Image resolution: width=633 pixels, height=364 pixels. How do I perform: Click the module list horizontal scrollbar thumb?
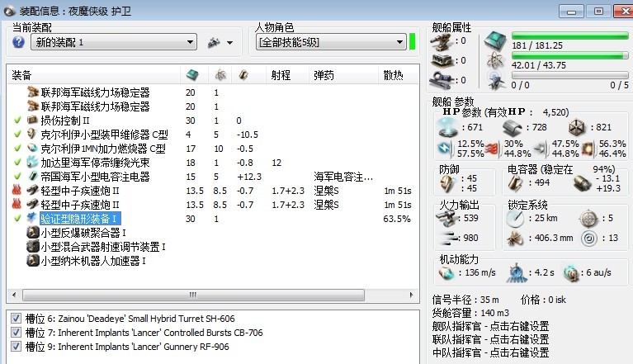[x=193, y=295]
